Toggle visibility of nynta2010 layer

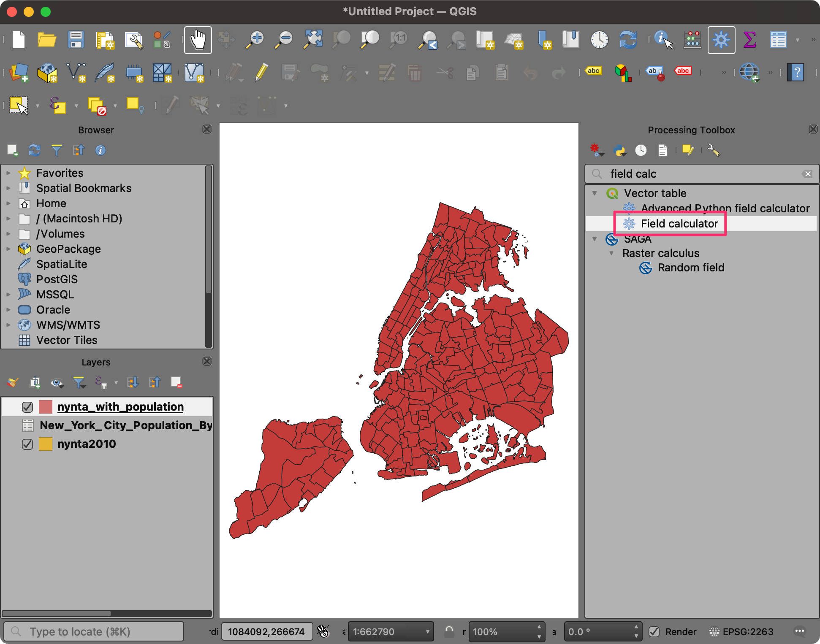[27, 444]
